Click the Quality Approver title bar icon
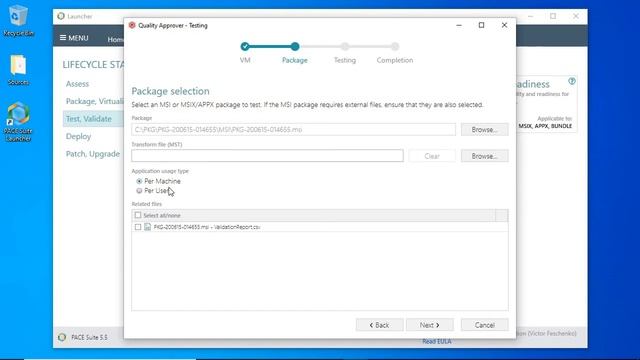The height and width of the screenshot is (360, 640). (132, 25)
